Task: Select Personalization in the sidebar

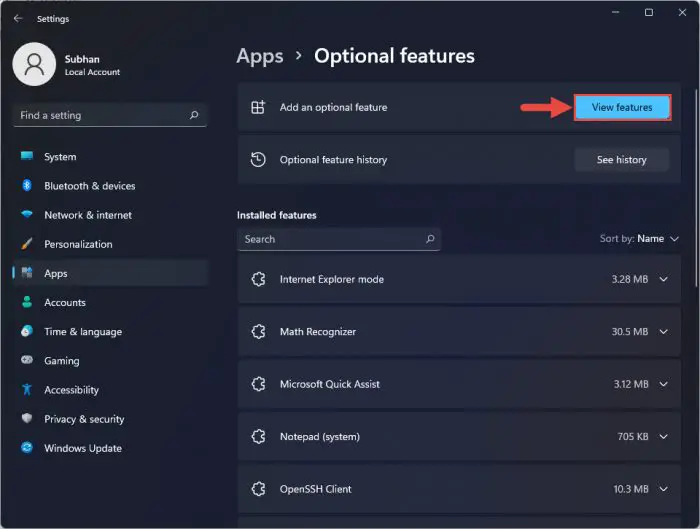Action: coord(111,244)
